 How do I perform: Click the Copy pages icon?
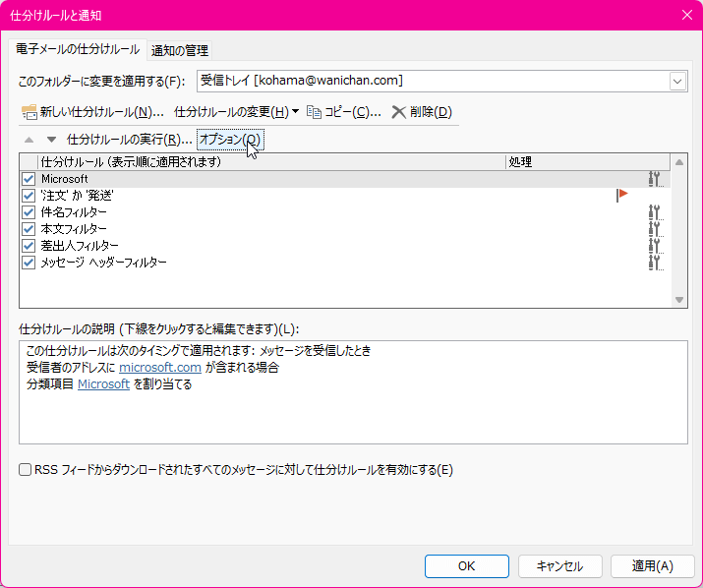click(x=314, y=112)
